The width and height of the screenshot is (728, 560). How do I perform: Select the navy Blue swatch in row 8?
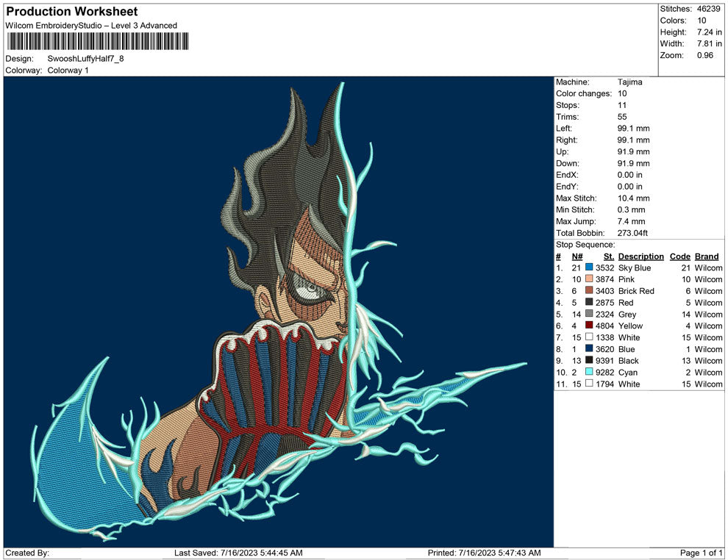click(589, 349)
